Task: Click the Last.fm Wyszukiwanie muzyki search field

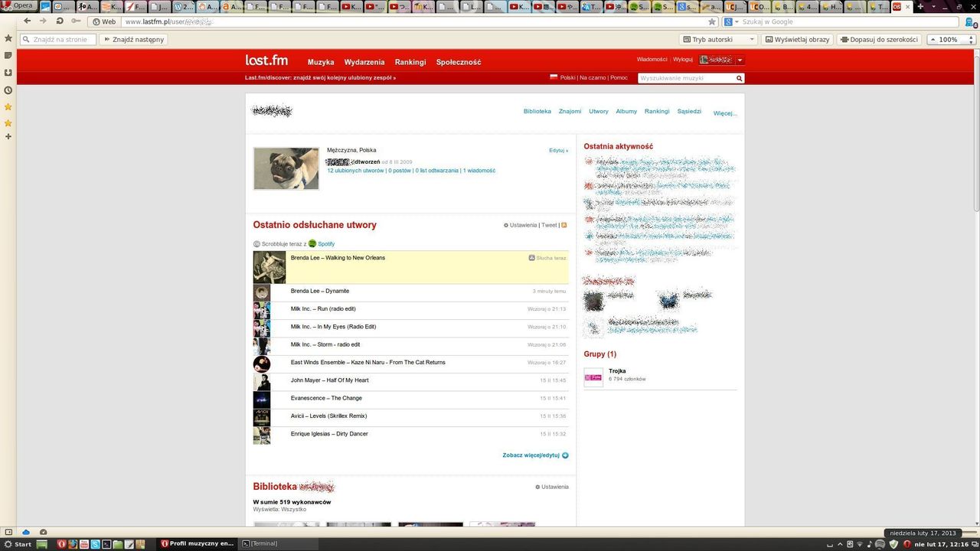Action: click(x=686, y=78)
